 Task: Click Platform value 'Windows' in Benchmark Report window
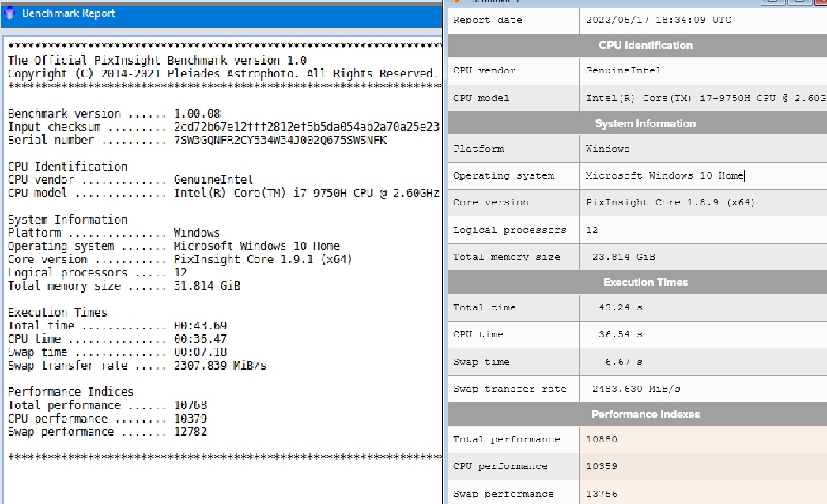197,232
